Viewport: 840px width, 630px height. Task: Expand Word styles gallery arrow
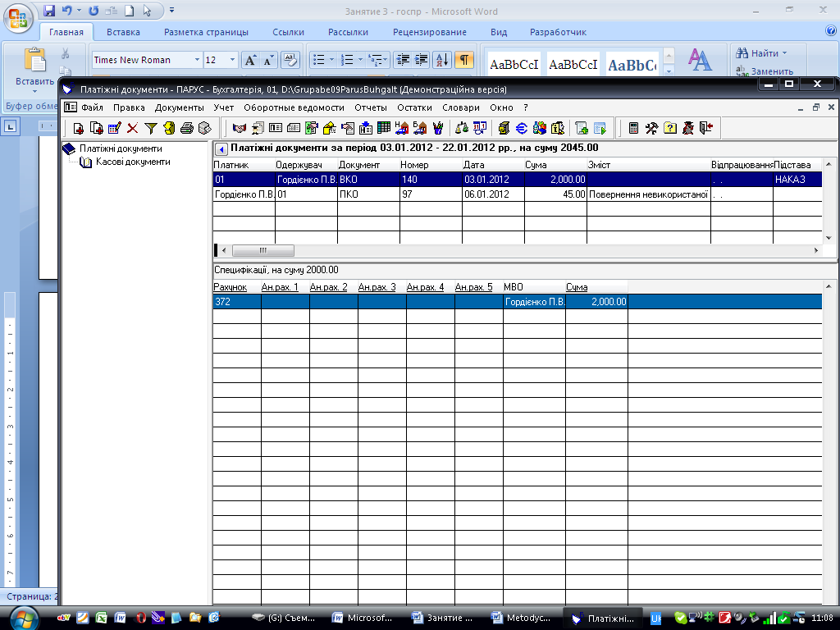[669, 71]
